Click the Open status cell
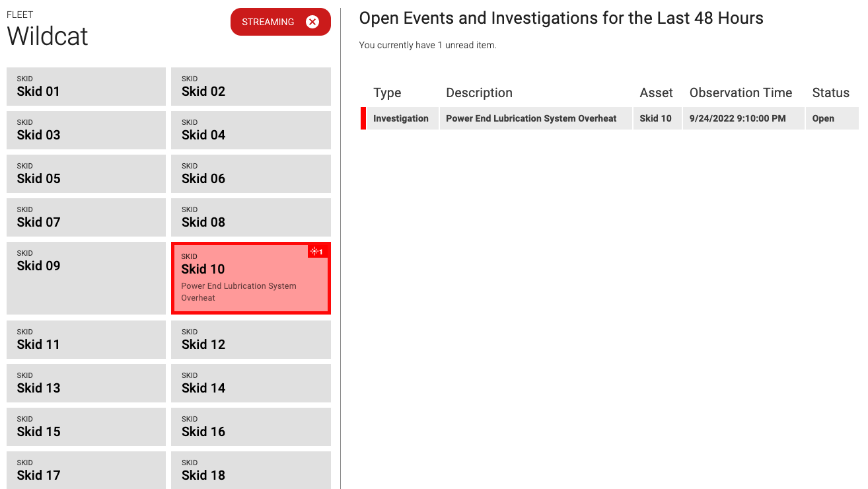The image size is (868, 489). (x=823, y=119)
